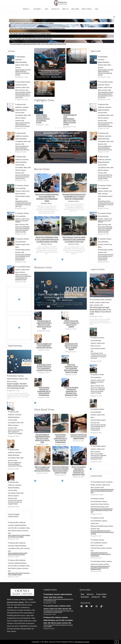Open the Instagram icon in the footer

coord(96,606)
